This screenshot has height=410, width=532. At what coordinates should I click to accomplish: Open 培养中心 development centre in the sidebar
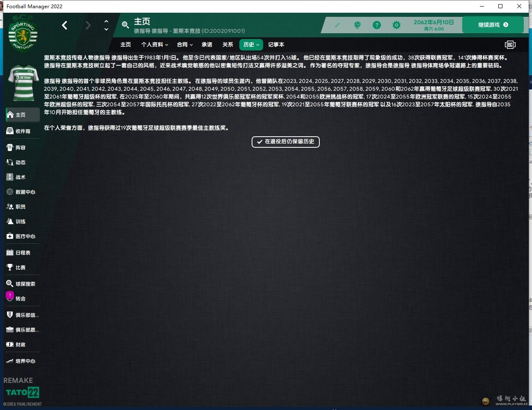(23, 361)
